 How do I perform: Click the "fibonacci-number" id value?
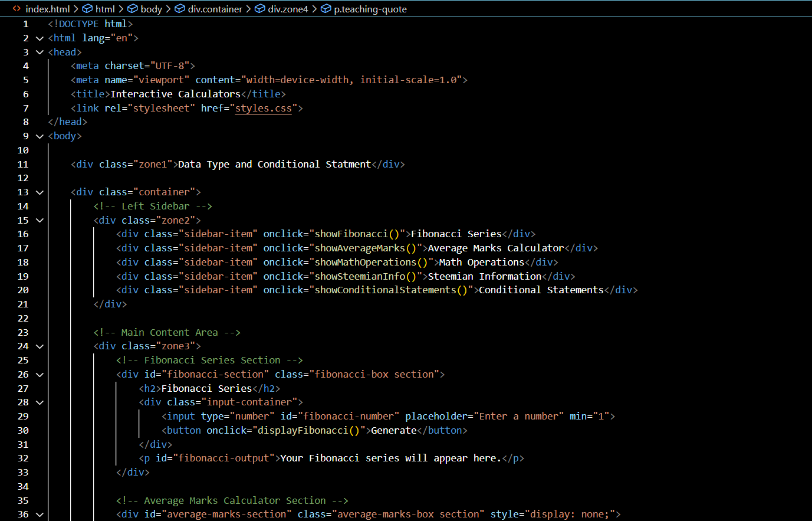(349, 417)
